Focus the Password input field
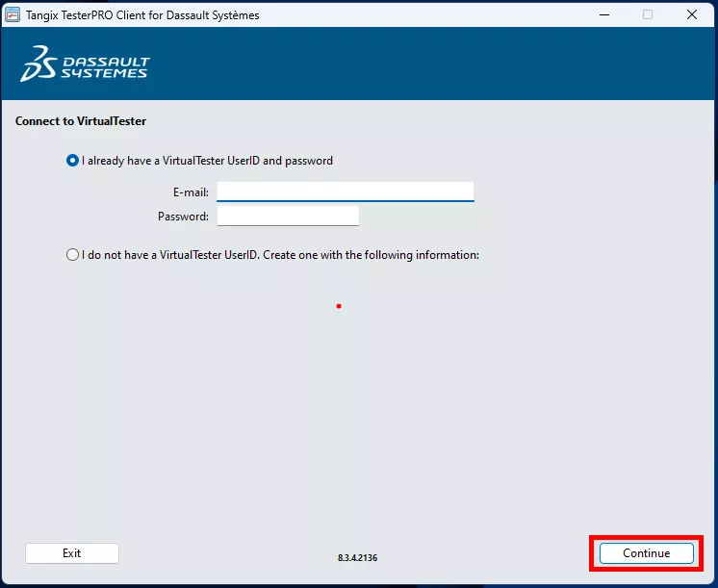 point(288,217)
